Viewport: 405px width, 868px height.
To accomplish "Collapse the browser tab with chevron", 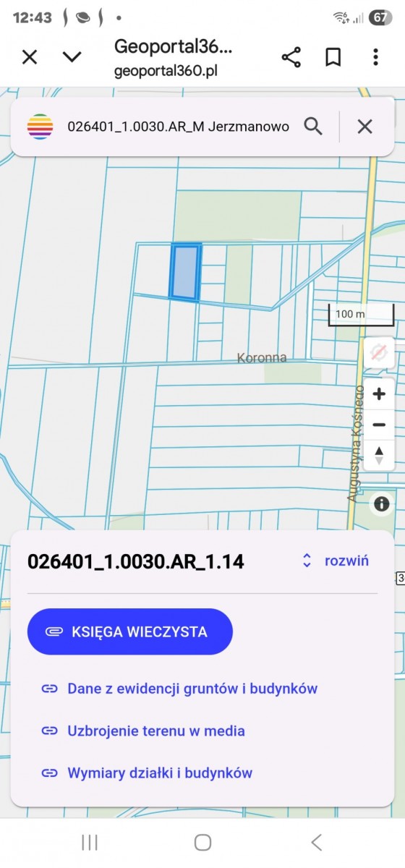I will point(72,57).
